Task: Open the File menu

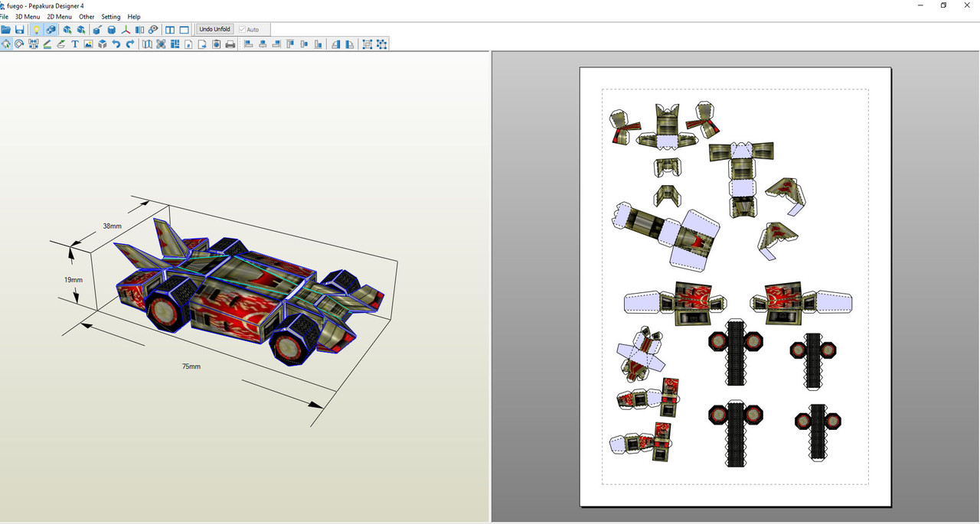Action: [x=5, y=17]
